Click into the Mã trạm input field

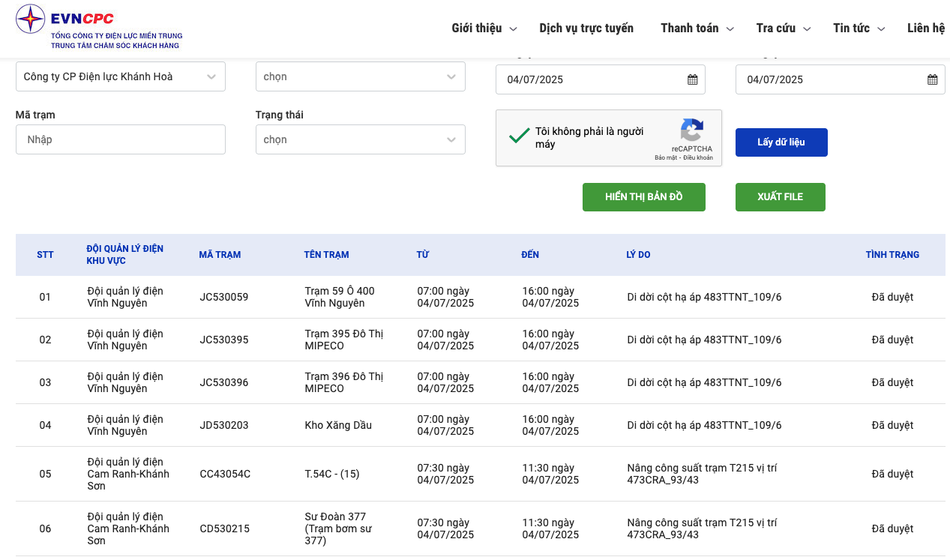coord(120,139)
